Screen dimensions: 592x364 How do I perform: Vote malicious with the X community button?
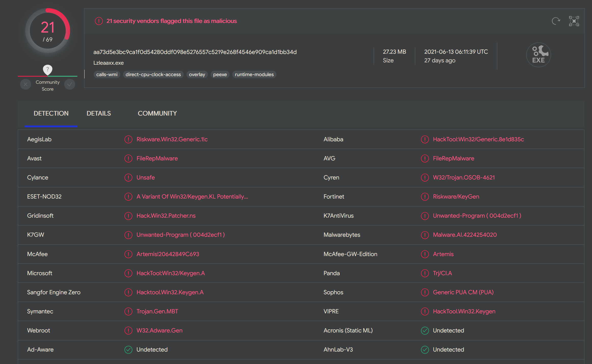point(25,85)
